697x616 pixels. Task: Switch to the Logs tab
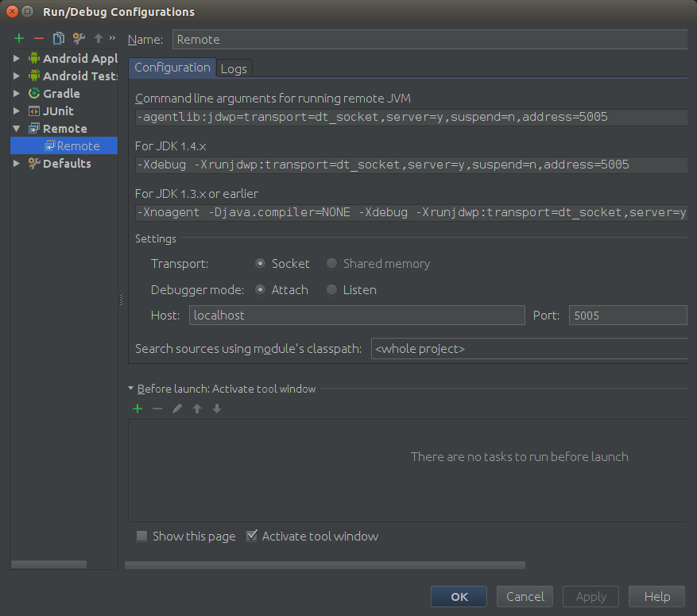tap(234, 68)
